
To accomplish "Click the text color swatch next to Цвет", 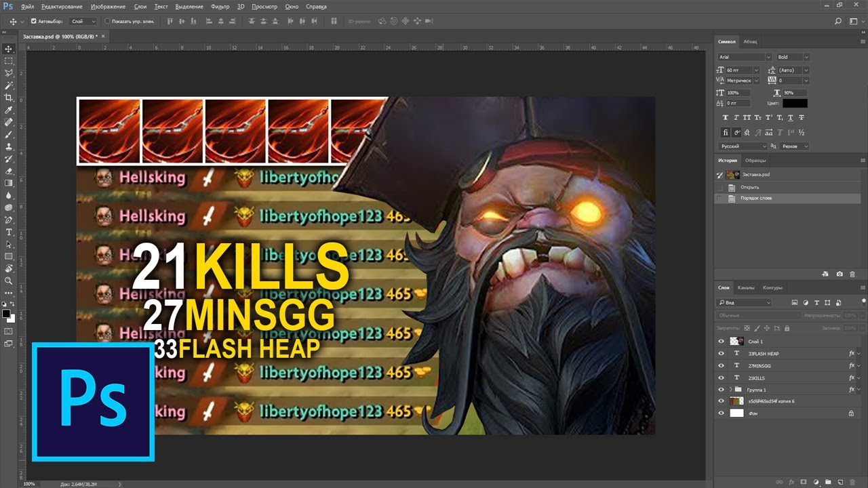I will [795, 104].
